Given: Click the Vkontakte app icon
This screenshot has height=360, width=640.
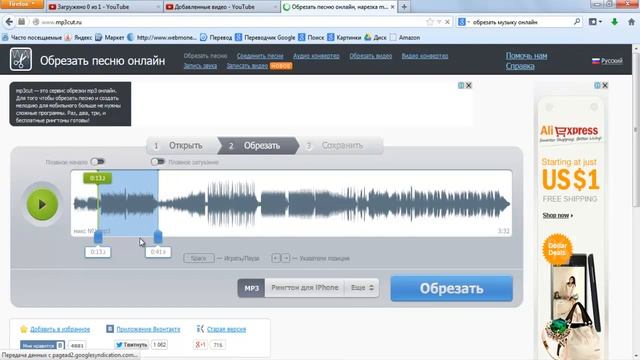Looking at the screenshot, I should point(110,329).
